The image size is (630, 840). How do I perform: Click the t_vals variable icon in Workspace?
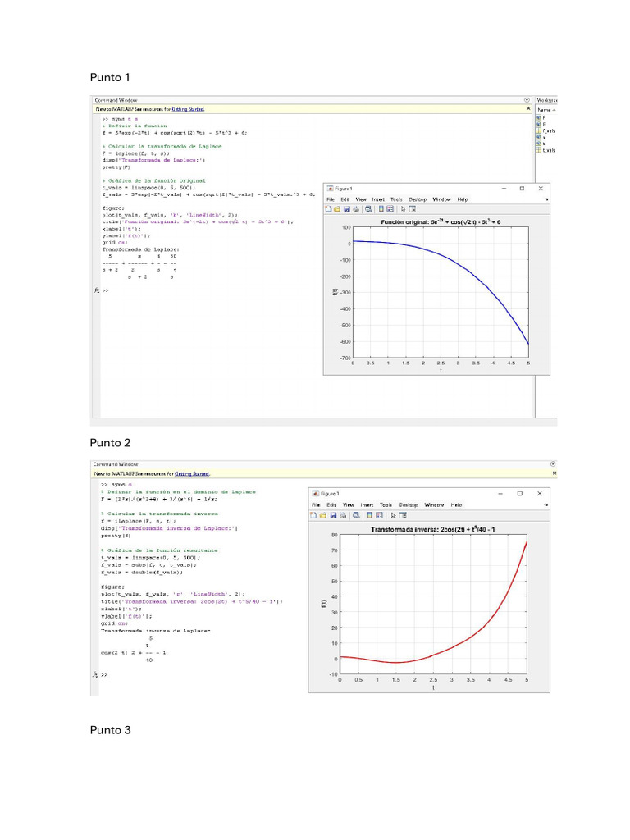(x=539, y=151)
